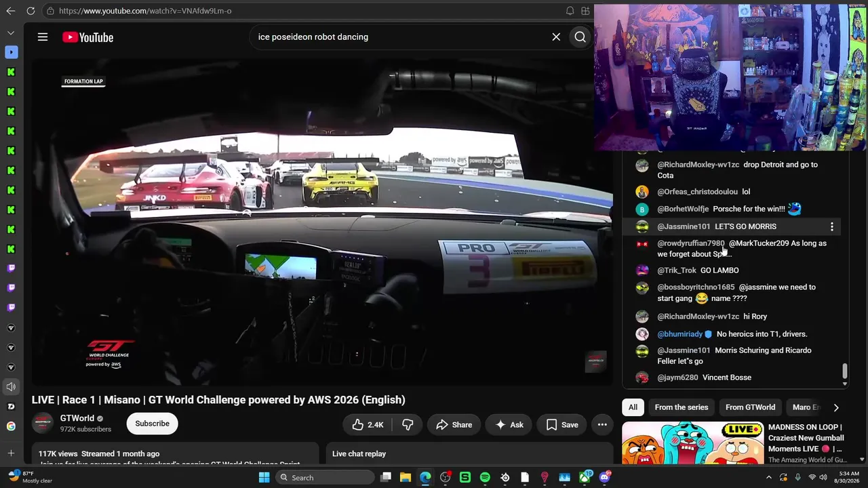868x488 pixels.
Task: Open a new tab with the plus icon
Action: [x=11, y=453]
